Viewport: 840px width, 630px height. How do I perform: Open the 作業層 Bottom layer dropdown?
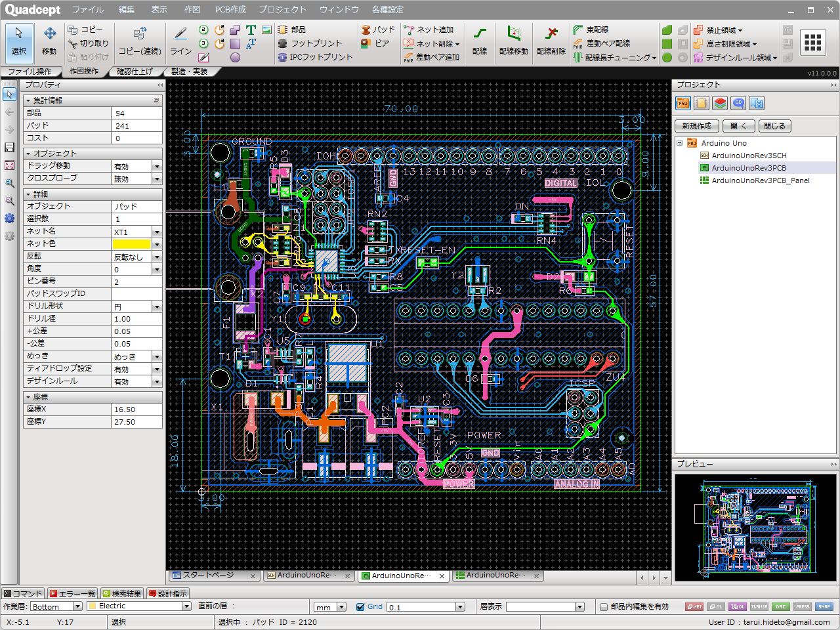click(x=77, y=607)
